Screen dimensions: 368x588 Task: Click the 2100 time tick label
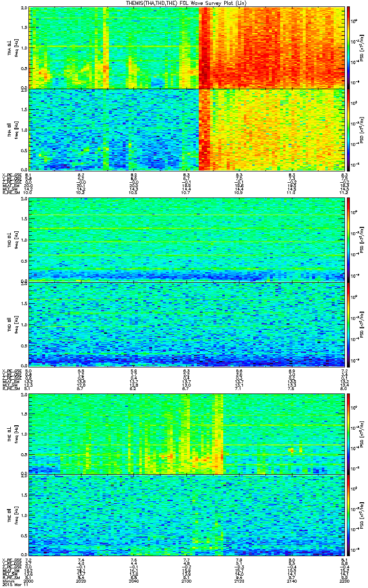tap(187, 580)
